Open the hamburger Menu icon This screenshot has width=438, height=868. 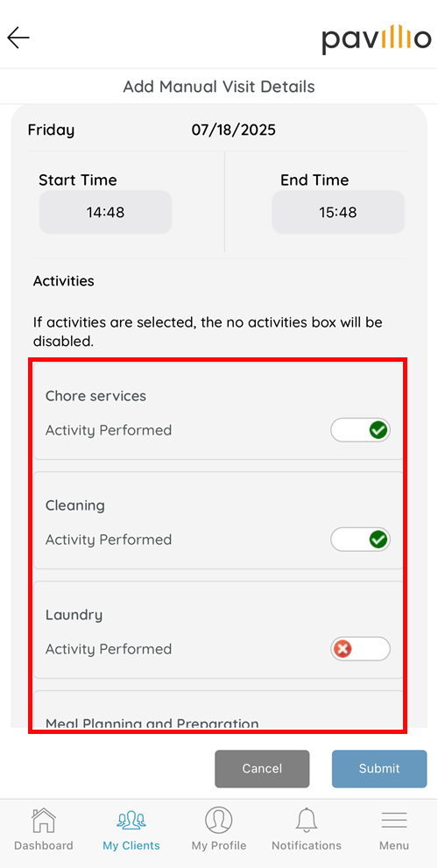click(x=394, y=821)
